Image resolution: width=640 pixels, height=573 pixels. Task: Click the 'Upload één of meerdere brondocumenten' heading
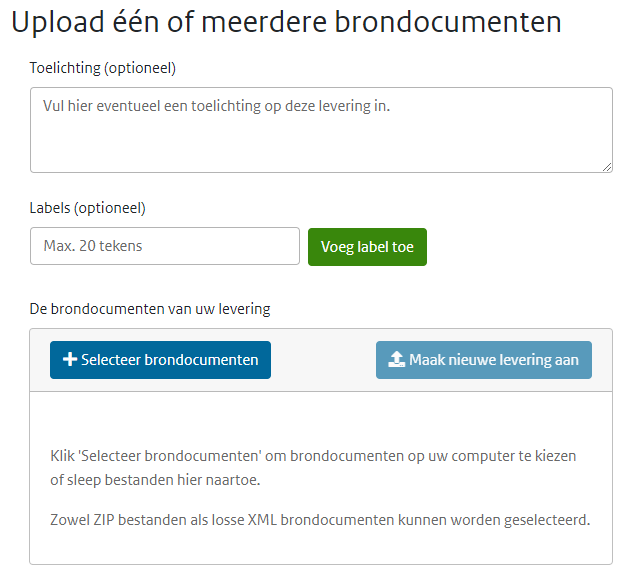(x=286, y=23)
